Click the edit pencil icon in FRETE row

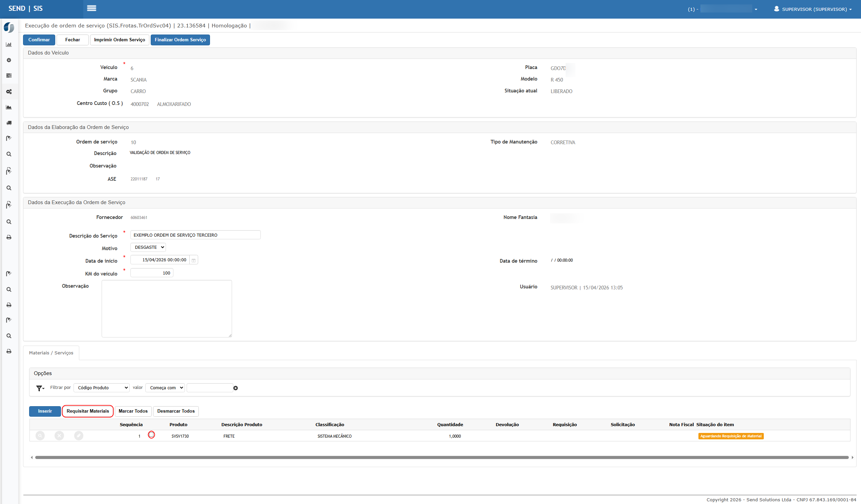click(79, 436)
